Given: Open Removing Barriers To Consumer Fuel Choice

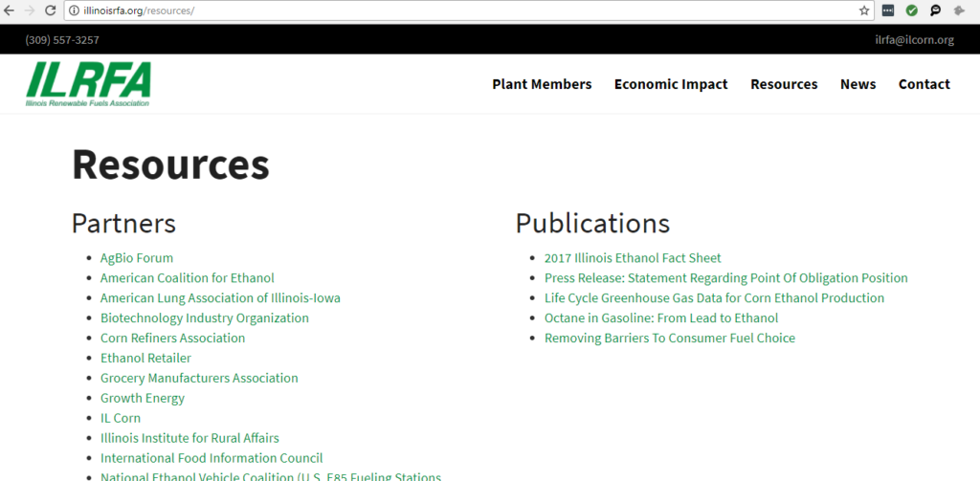Looking at the screenshot, I should (670, 338).
